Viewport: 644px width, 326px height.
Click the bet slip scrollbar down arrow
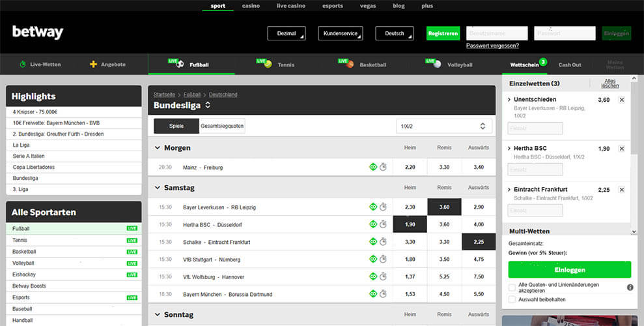pos(634,231)
